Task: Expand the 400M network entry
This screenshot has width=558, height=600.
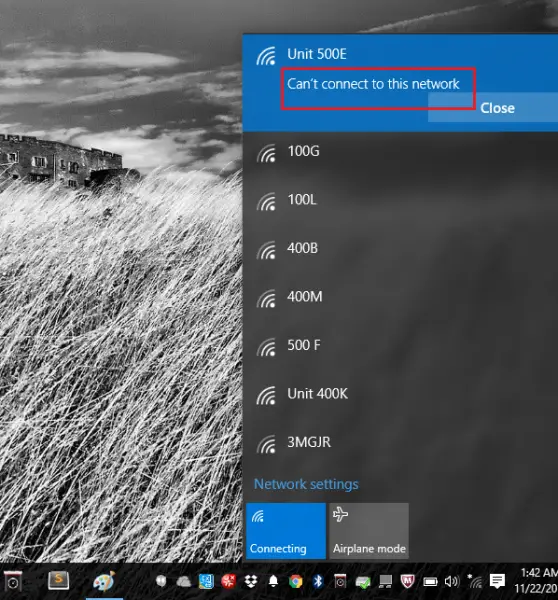Action: pos(400,297)
